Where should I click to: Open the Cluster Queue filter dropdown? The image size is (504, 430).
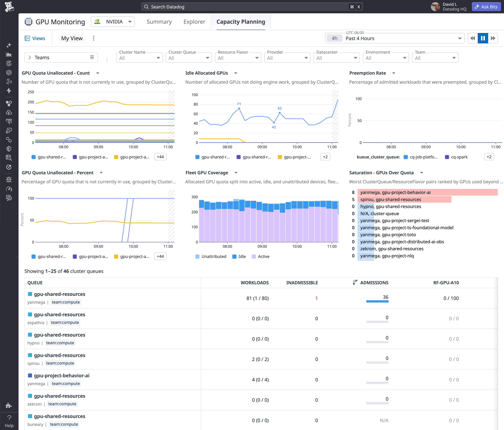point(189,58)
